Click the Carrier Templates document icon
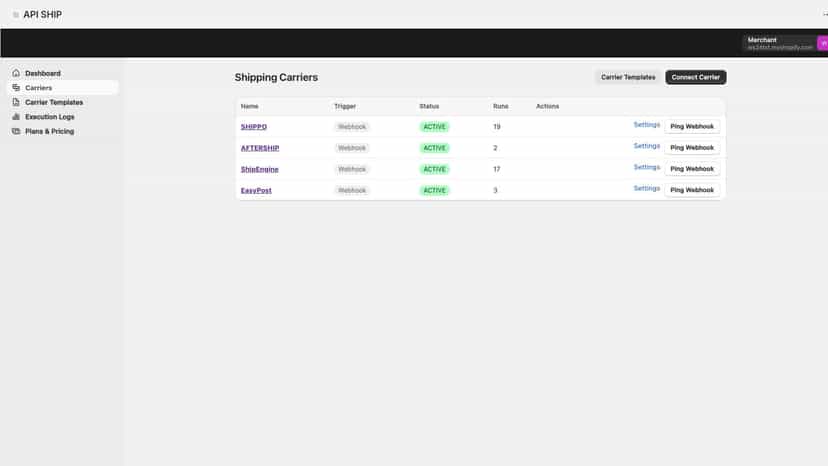 click(16, 102)
